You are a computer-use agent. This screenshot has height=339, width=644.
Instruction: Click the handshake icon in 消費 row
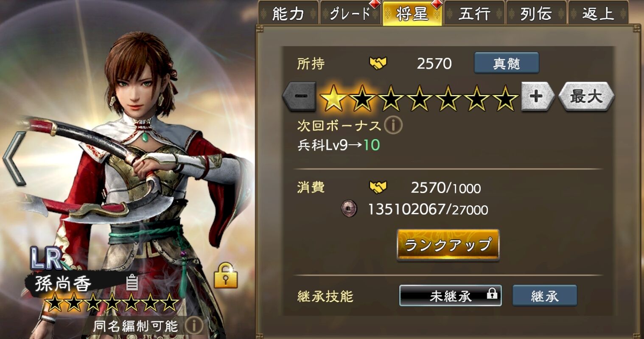[x=378, y=187]
